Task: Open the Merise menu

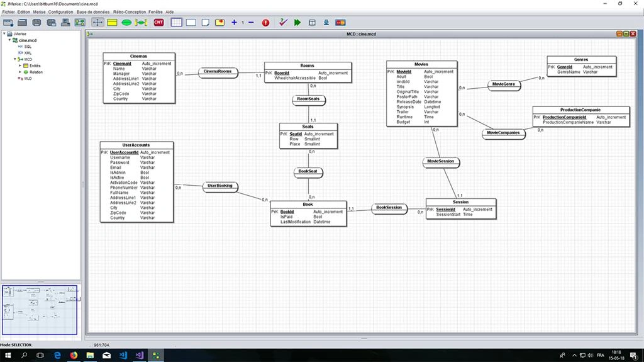Action: [x=40, y=12]
